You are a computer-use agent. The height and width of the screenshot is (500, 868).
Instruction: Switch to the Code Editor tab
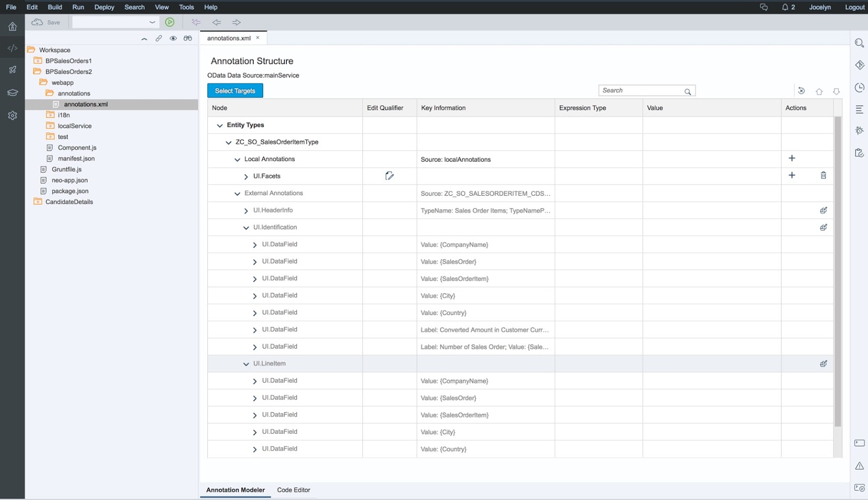click(293, 490)
